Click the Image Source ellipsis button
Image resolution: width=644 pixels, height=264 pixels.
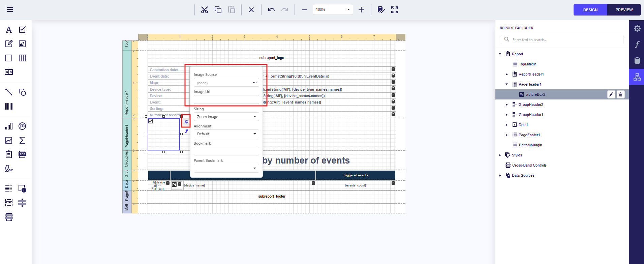(x=255, y=83)
